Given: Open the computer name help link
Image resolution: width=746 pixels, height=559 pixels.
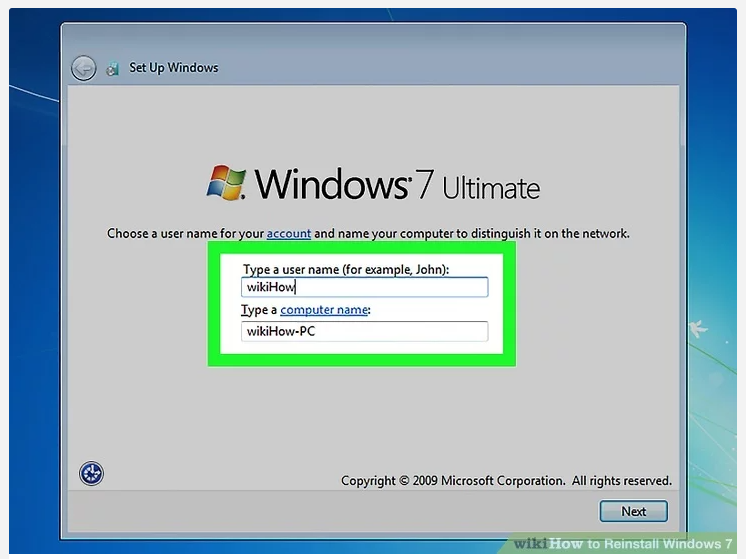Looking at the screenshot, I should coord(324,310).
